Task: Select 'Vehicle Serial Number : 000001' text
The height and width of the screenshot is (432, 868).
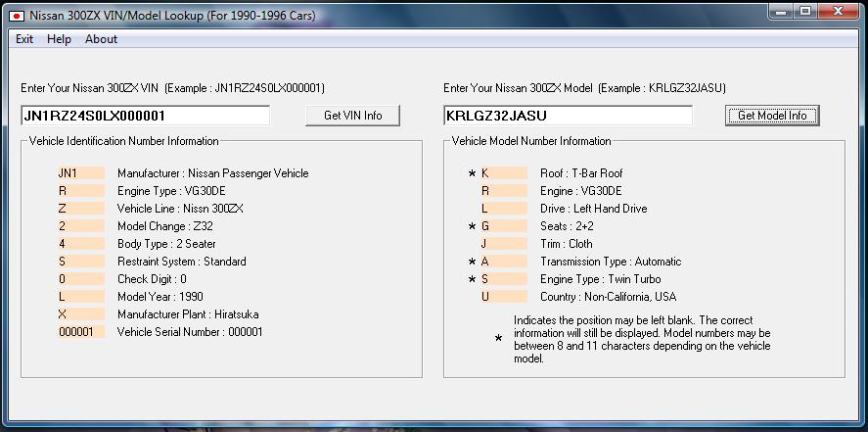Action: point(190,332)
